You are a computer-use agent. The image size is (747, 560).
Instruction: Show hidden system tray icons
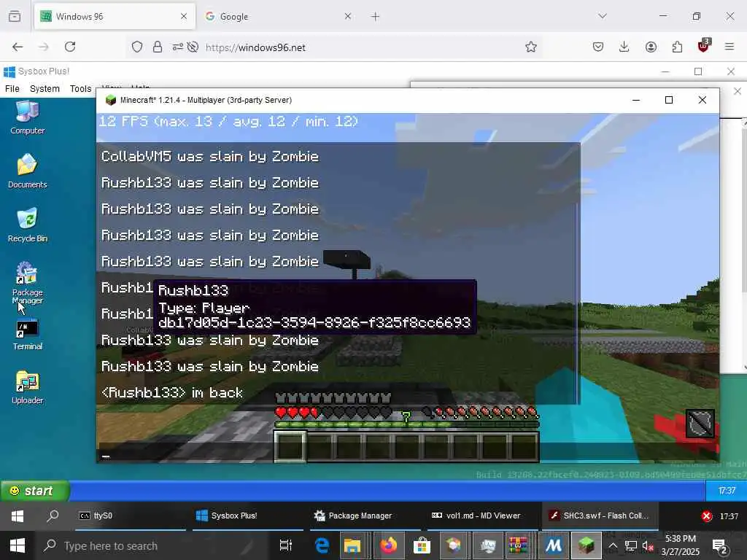pos(613,545)
